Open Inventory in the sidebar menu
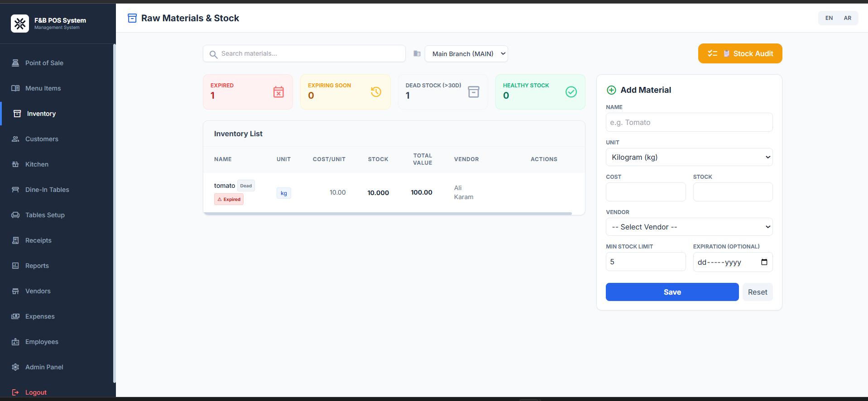This screenshot has width=868, height=401. point(57,114)
